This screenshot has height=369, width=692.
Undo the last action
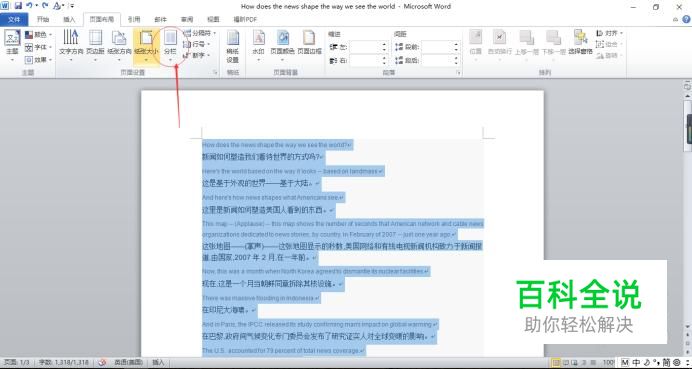[30, 6]
